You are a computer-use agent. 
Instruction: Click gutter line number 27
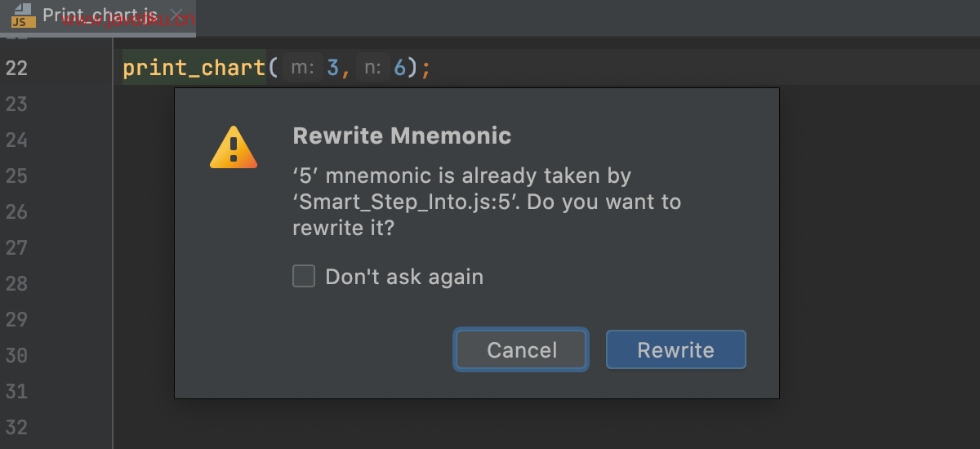coord(16,248)
